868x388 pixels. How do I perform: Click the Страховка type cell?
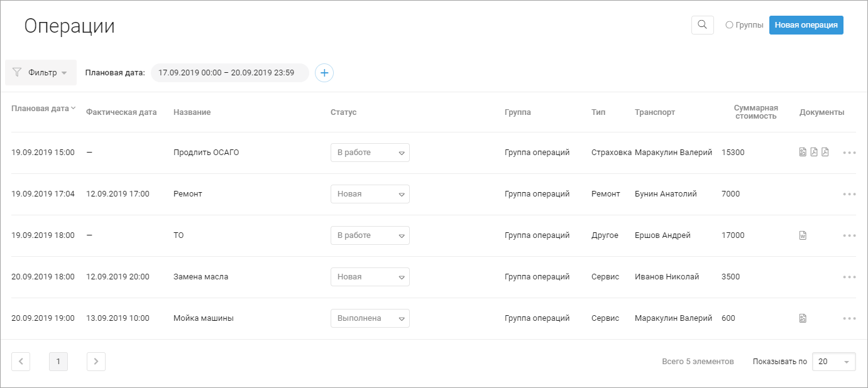pyautogui.click(x=612, y=153)
